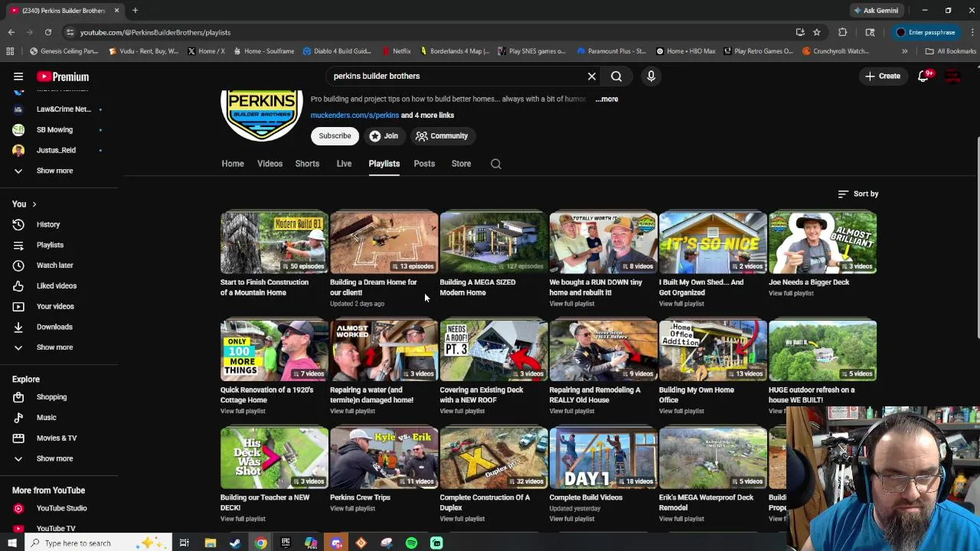Open Shopping under Explore
The height and width of the screenshot is (551, 980).
[51, 397]
